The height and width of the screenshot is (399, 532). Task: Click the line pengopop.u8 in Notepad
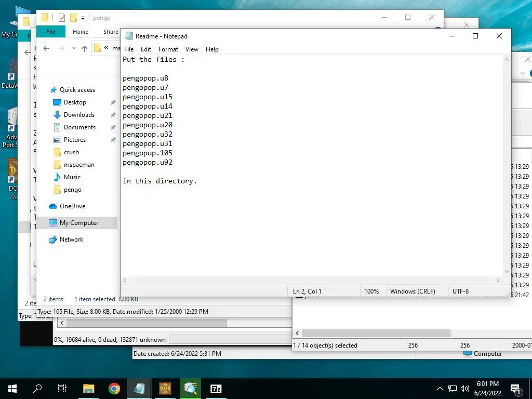click(x=145, y=78)
